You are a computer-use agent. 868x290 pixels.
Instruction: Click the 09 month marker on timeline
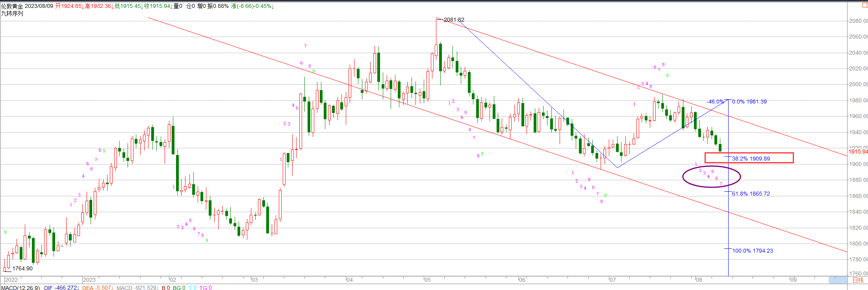pyautogui.click(x=793, y=280)
